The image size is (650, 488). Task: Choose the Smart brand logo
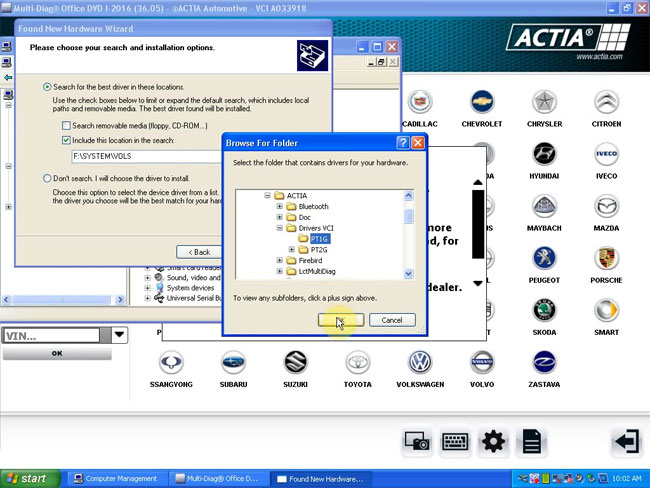click(606, 310)
